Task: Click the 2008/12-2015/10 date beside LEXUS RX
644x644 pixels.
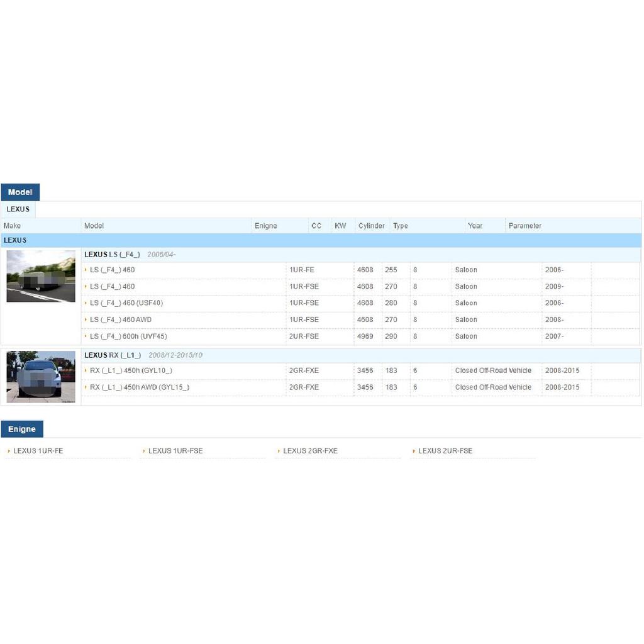Action: click(175, 355)
